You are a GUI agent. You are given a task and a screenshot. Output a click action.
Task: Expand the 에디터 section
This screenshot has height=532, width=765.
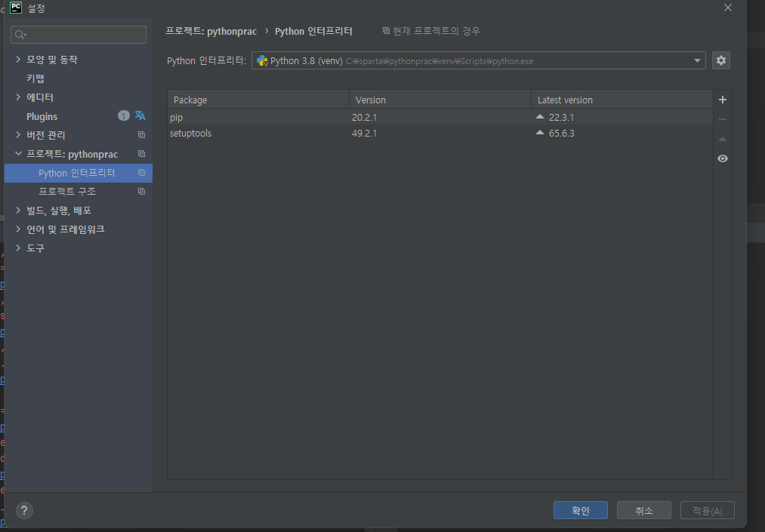(18, 97)
